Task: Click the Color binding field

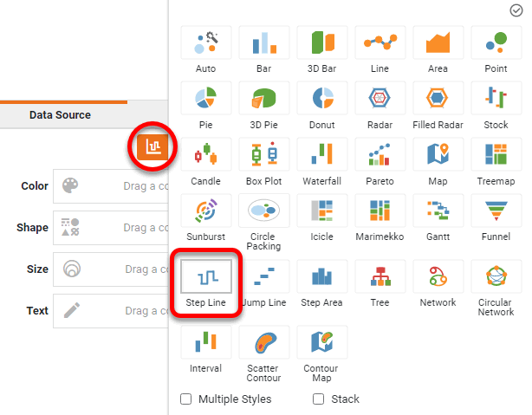Action: [x=111, y=186]
